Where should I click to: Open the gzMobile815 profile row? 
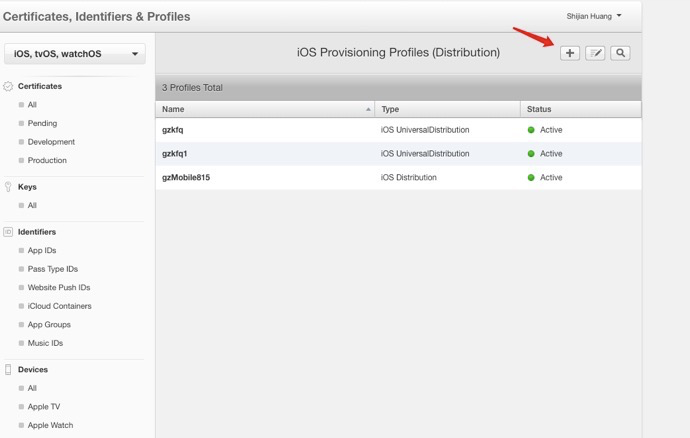(186, 178)
